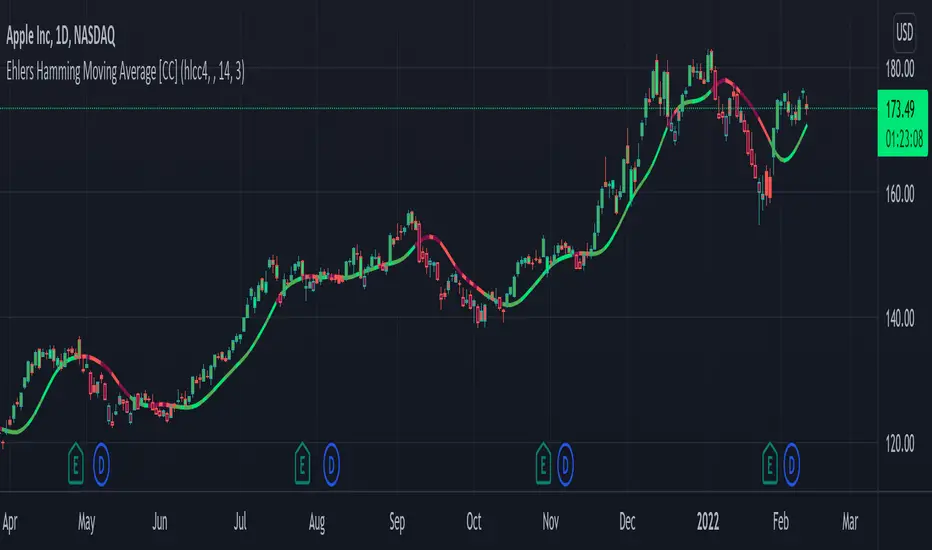Select the Ehlers Hamming Moving Average legend
The image size is (932, 550).
125,72
